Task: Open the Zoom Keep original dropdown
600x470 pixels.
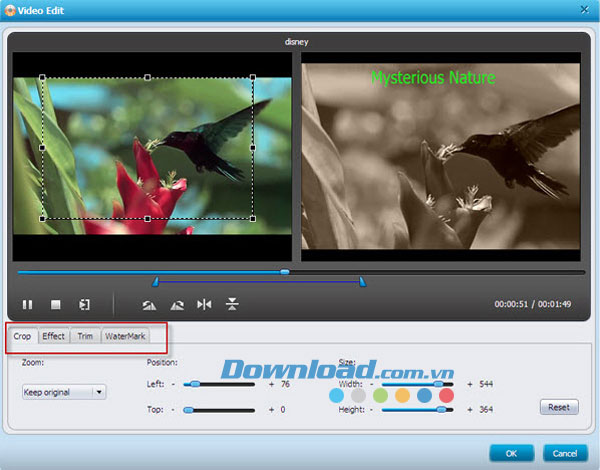Action: (64, 392)
